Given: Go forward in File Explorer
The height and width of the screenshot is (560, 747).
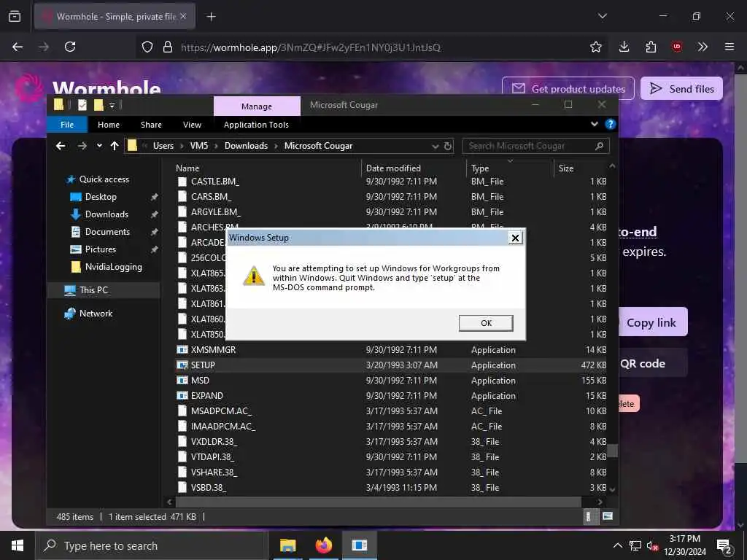Looking at the screenshot, I should coord(82,146).
